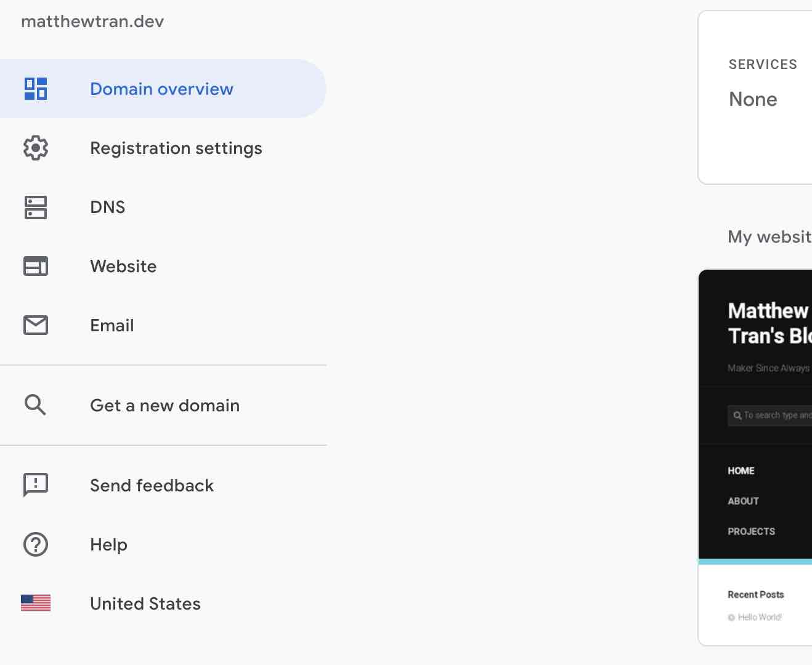The width and height of the screenshot is (812, 665).
Task: Choose Get a new domain
Action: (x=164, y=405)
